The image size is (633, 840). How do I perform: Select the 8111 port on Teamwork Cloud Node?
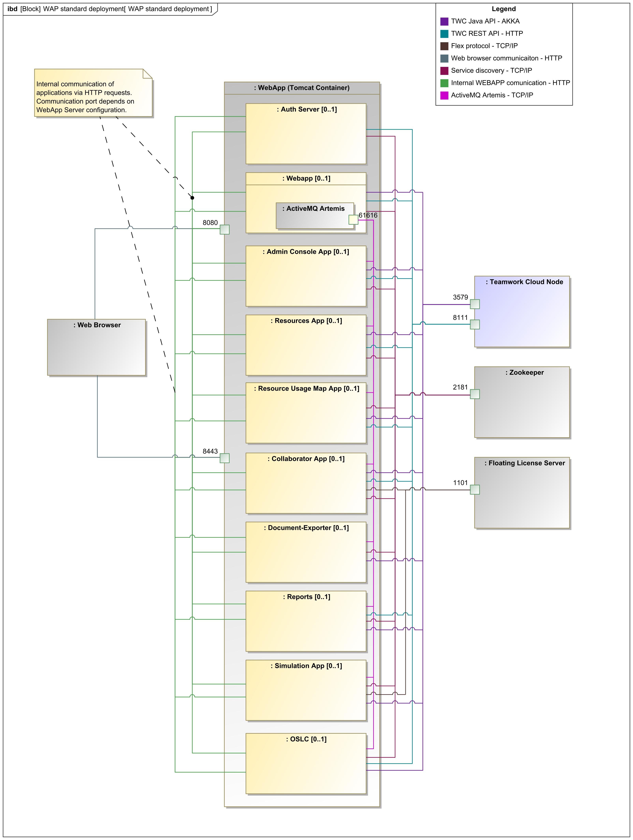(475, 324)
